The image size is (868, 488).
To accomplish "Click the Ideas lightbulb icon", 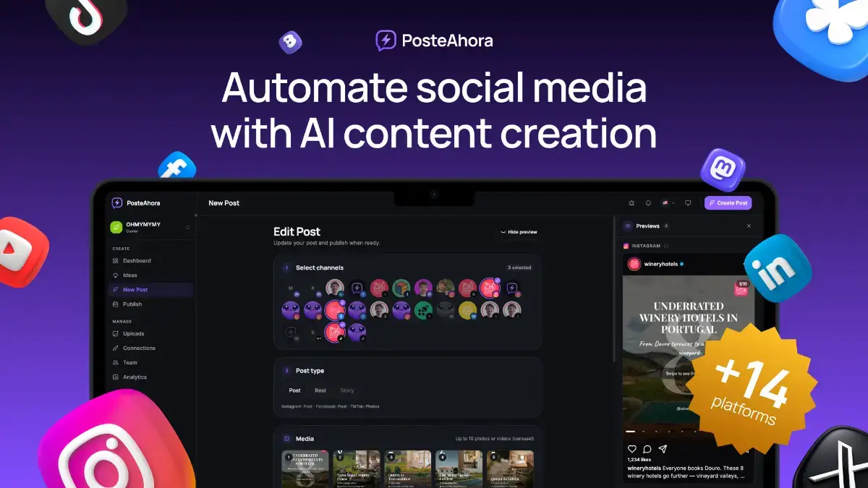I will point(116,275).
